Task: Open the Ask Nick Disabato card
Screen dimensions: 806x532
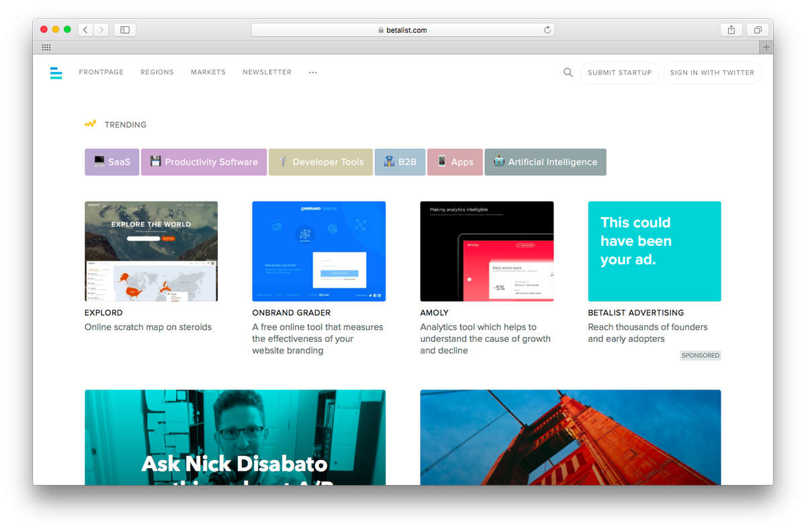Action: coord(235,437)
